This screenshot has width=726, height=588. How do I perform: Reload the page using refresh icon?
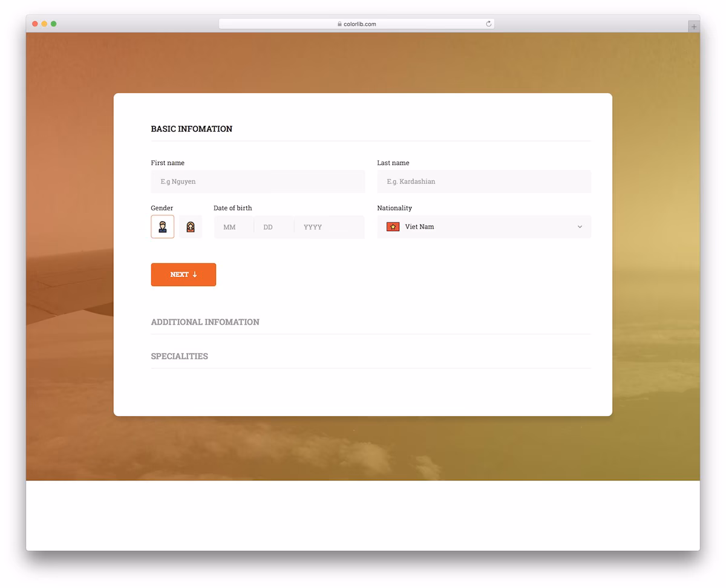(x=488, y=24)
